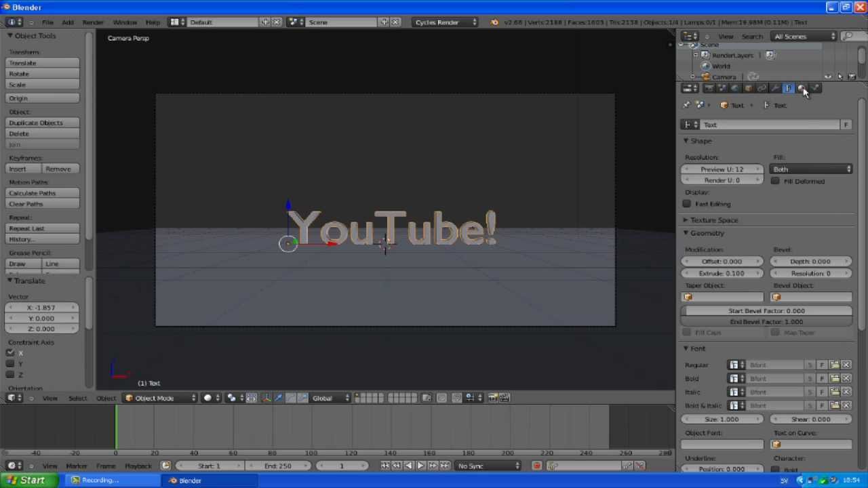Unlink the Bold font datablock

point(846,379)
